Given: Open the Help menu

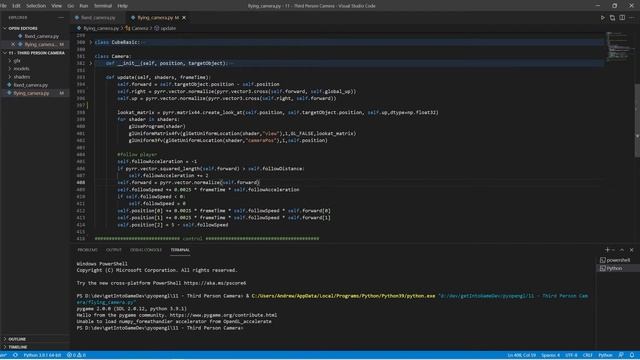Looking at the screenshot, I should tap(122, 6).
